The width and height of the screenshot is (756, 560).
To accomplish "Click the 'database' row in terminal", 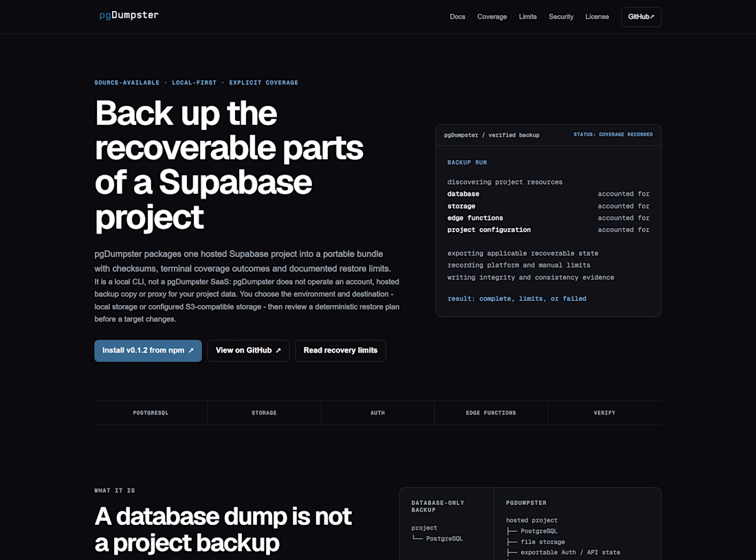I will pos(548,194).
